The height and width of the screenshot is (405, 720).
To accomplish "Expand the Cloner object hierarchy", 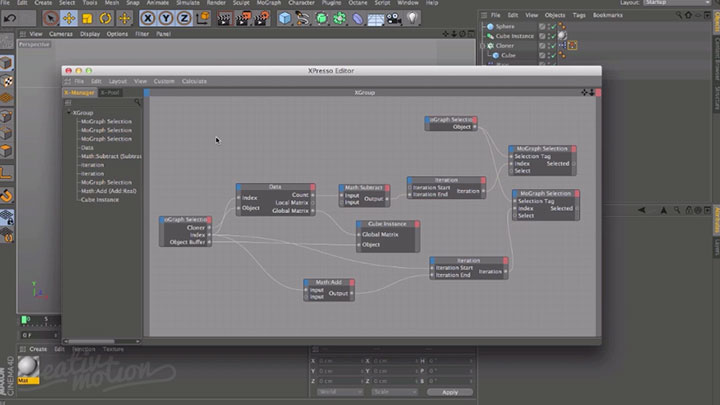I will pos(483,46).
